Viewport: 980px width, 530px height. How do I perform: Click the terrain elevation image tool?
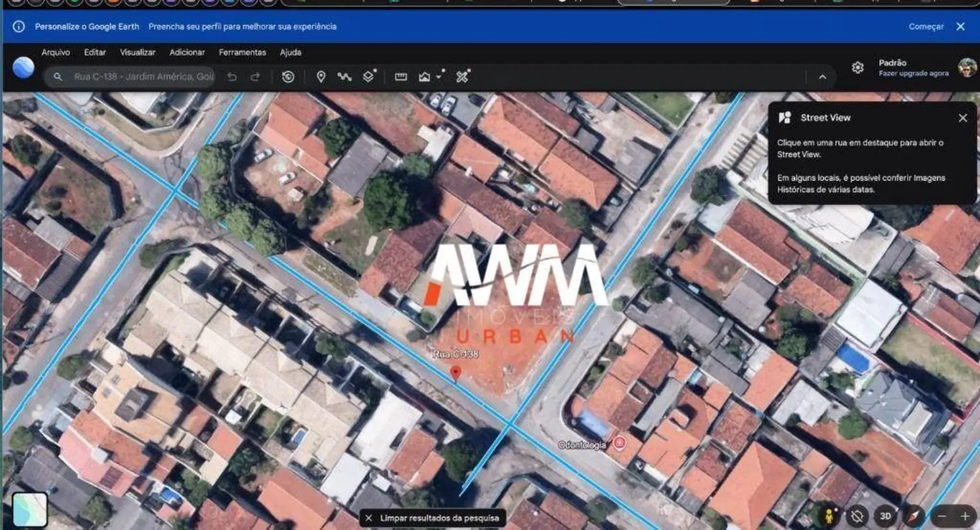tap(425, 77)
